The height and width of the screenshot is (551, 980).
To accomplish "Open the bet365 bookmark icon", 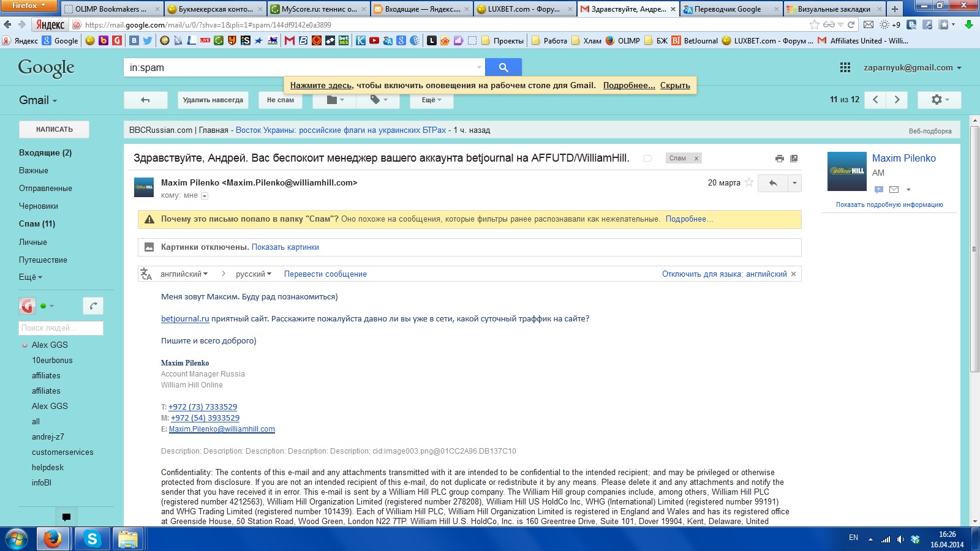I will point(344,41).
